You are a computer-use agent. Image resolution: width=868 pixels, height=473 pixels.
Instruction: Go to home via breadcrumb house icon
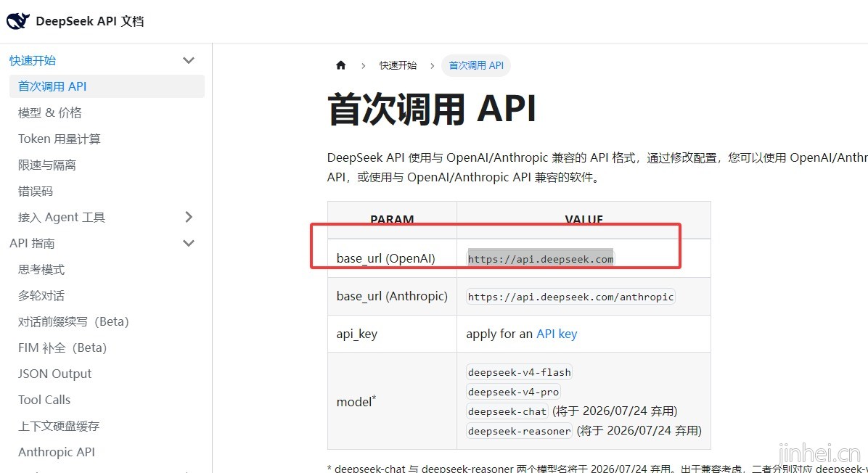[x=341, y=65]
